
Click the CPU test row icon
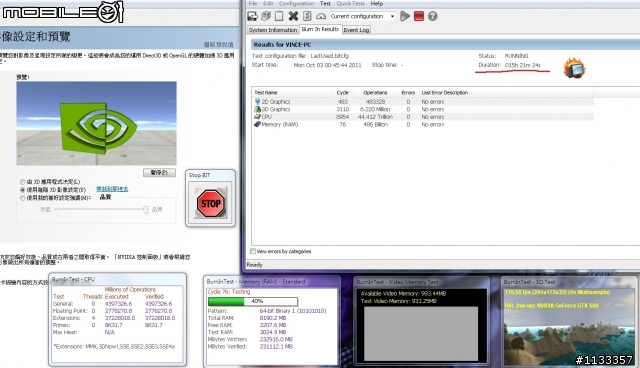pyautogui.click(x=257, y=117)
